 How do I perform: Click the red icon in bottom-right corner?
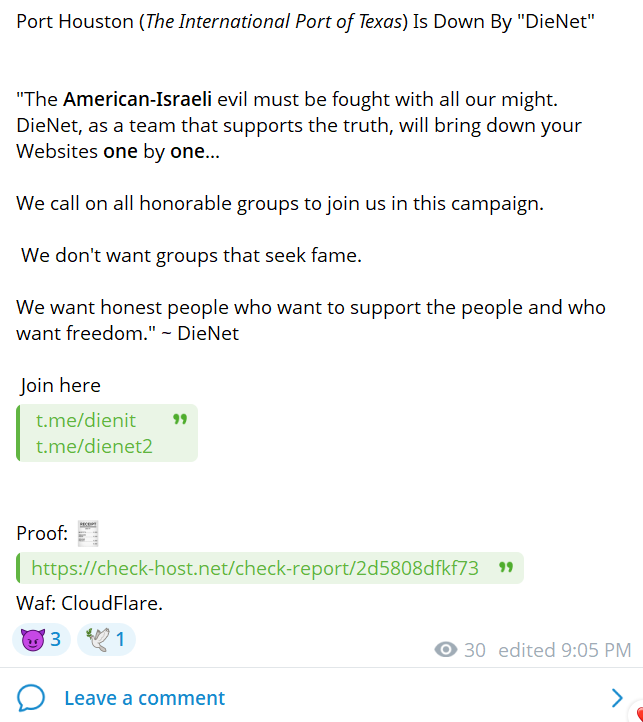pyautogui.click(x=637, y=715)
